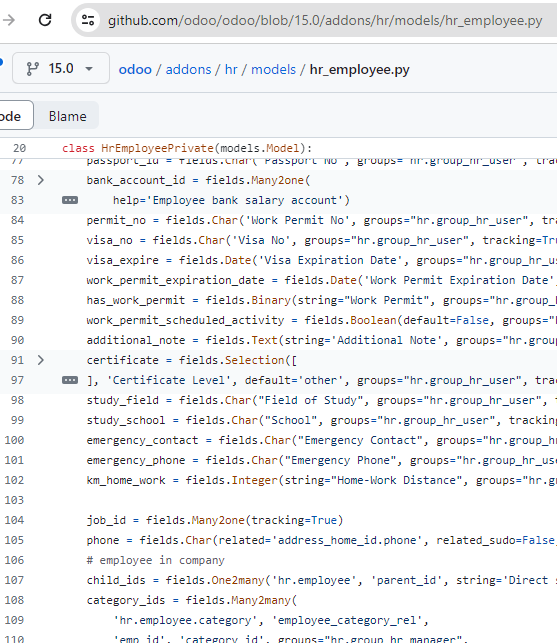Switch to the Blame tab
The height and width of the screenshot is (643, 557).
tap(67, 116)
